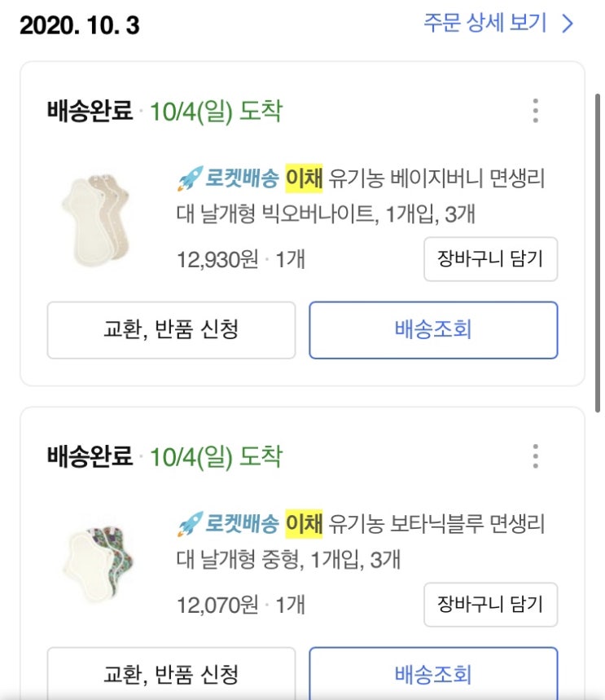Request 교환, 반품 신청 for the 베이지버니 order
The height and width of the screenshot is (700, 605).
click(171, 330)
